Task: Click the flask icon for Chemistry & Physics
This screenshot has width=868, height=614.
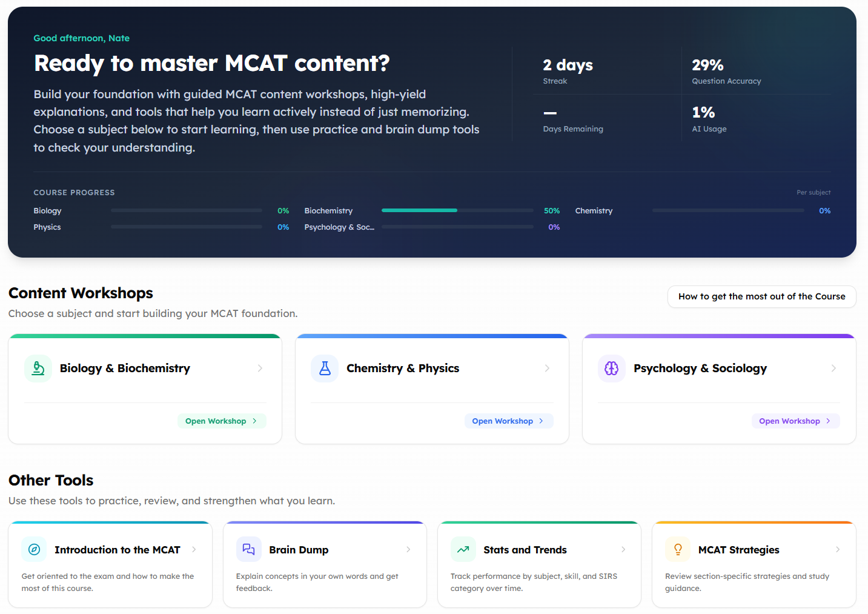Action: 325,369
